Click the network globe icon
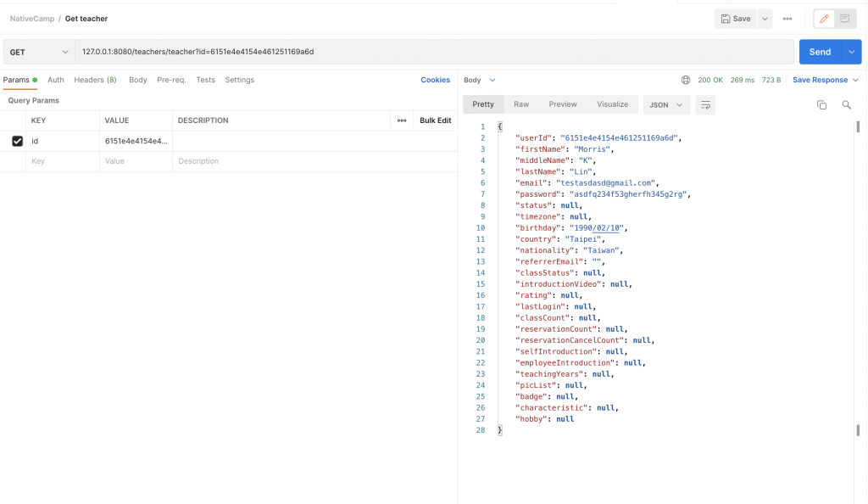Screen dimensions: 868x504 tap(686, 80)
